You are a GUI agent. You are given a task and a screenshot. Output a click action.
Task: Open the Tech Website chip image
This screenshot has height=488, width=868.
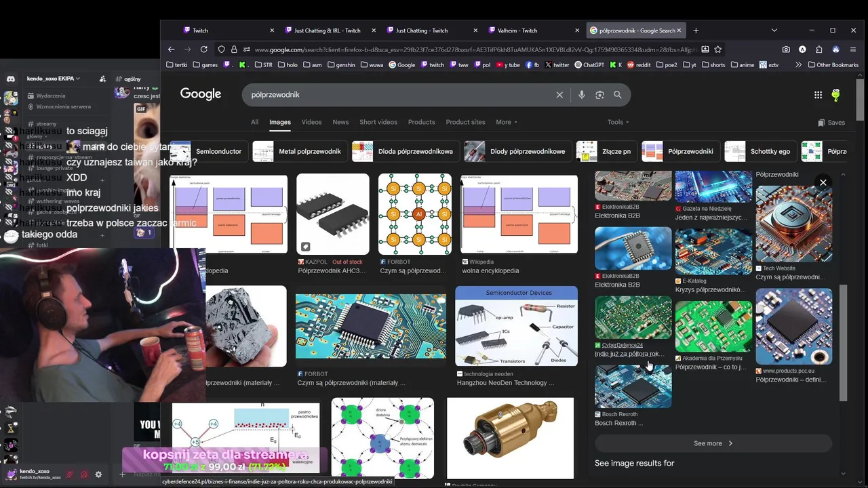(x=793, y=224)
